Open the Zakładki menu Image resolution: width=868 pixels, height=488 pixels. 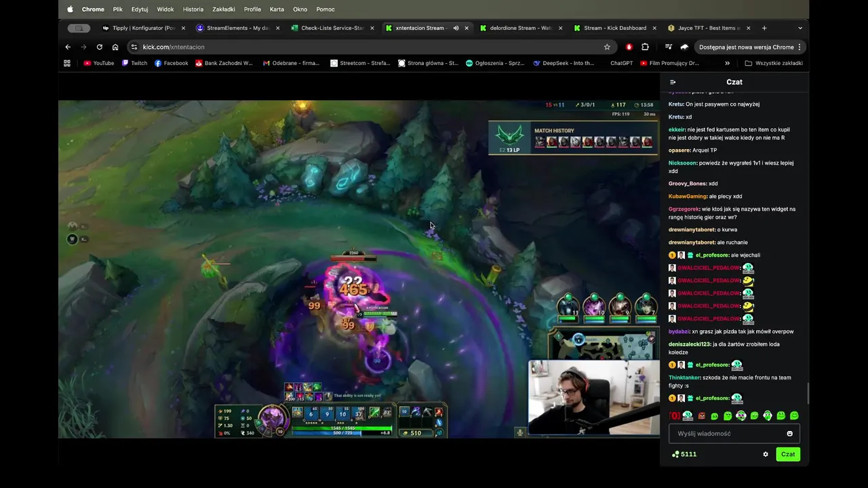(224, 9)
